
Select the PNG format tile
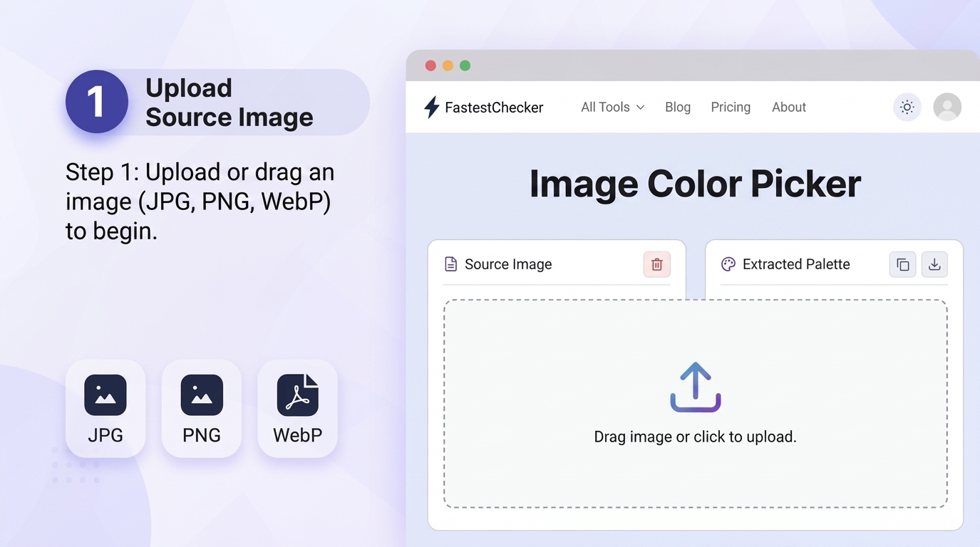pyautogui.click(x=202, y=408)
